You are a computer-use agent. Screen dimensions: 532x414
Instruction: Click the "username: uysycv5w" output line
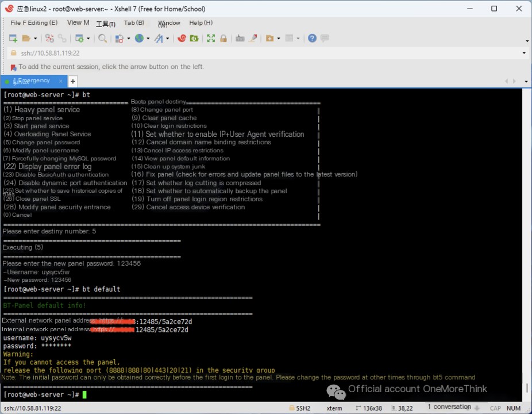coord(37,338)
